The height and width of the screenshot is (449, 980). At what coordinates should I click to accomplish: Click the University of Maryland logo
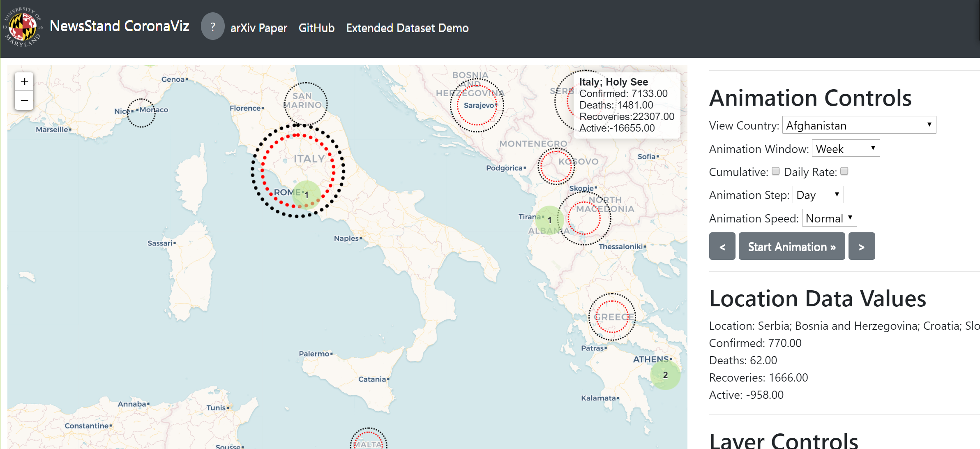[x=23, y=27]
